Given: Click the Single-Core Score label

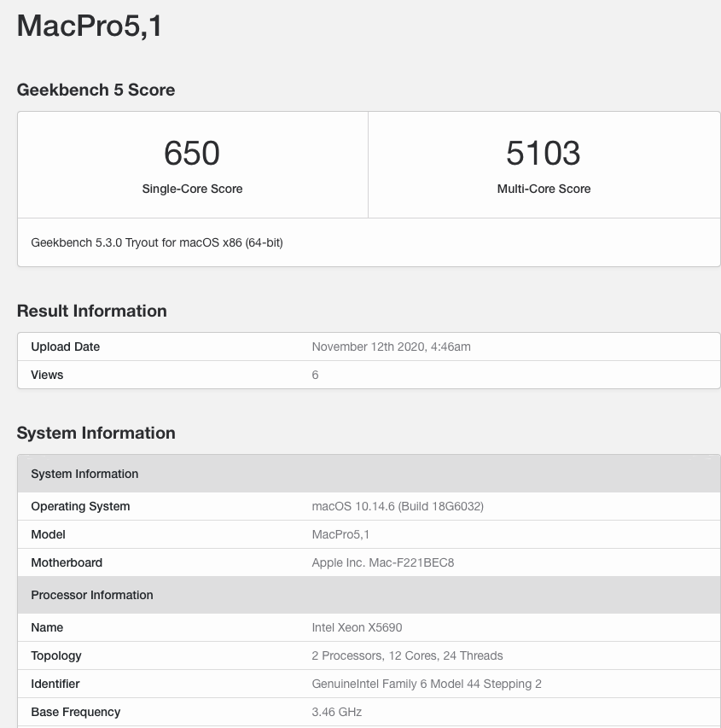Looking at the screenshot, I should coord(192,189).
